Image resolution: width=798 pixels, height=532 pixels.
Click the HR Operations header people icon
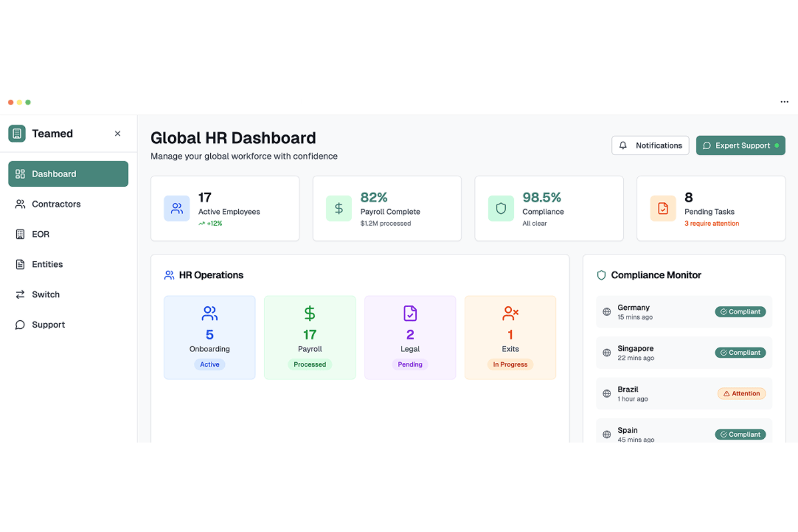169,275
